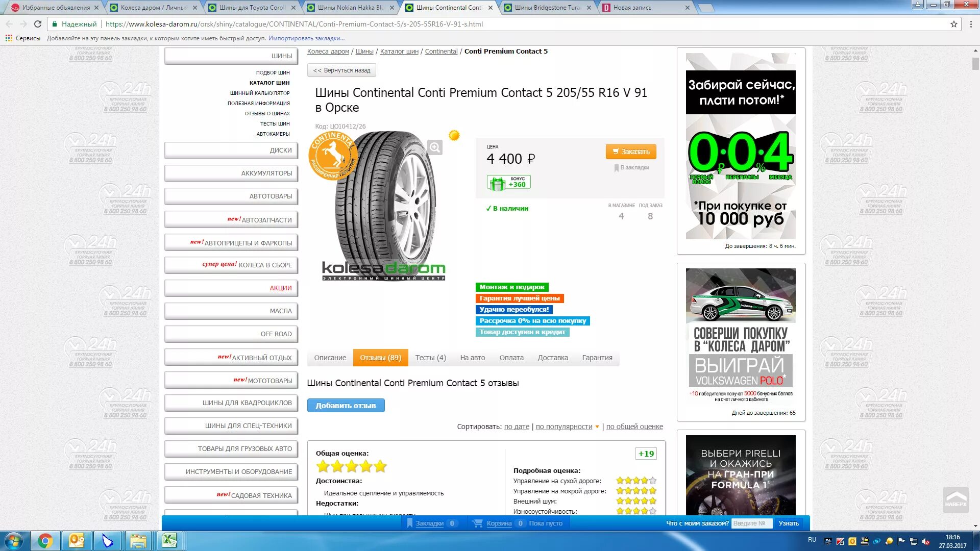Sort reviews по общей оценке
The height and width of the screenshot is (551, 980).
(x=634, y=427)
